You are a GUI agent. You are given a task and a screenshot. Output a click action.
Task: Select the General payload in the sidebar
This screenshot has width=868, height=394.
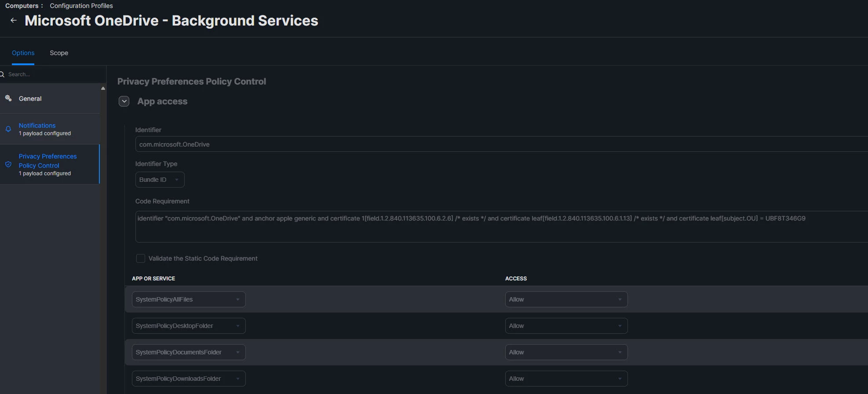(50, 99)
